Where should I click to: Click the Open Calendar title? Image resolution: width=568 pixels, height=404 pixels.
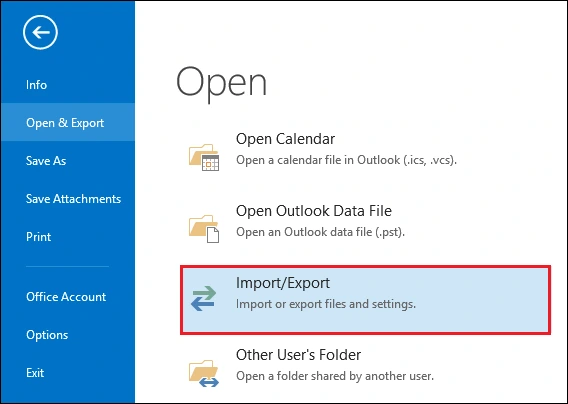(285, 139)
